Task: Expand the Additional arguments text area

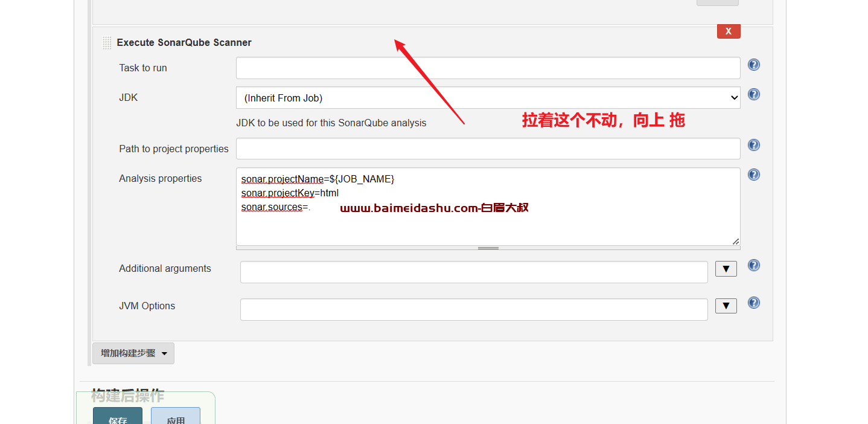Action: (726, 269)
